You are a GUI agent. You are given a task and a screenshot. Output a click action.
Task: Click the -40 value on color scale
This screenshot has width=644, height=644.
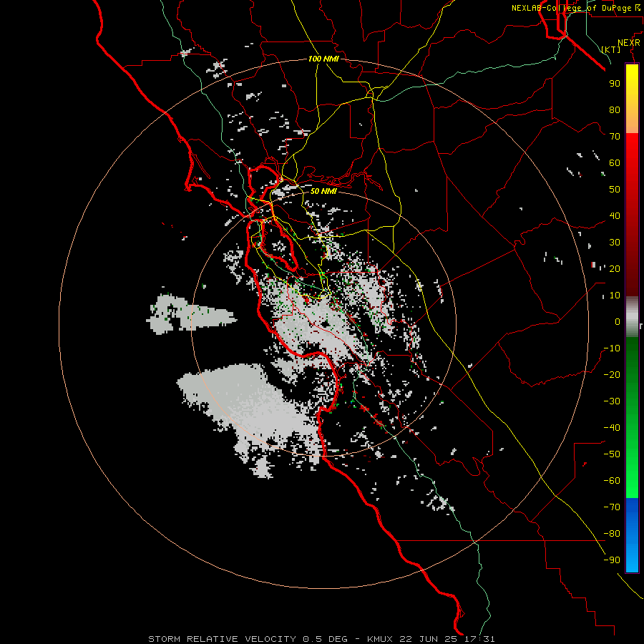(x=612, y=428)
